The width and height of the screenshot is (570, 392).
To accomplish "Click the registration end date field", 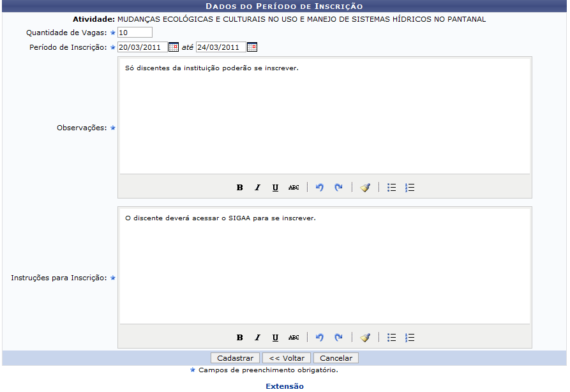I will tap(220, 47).
